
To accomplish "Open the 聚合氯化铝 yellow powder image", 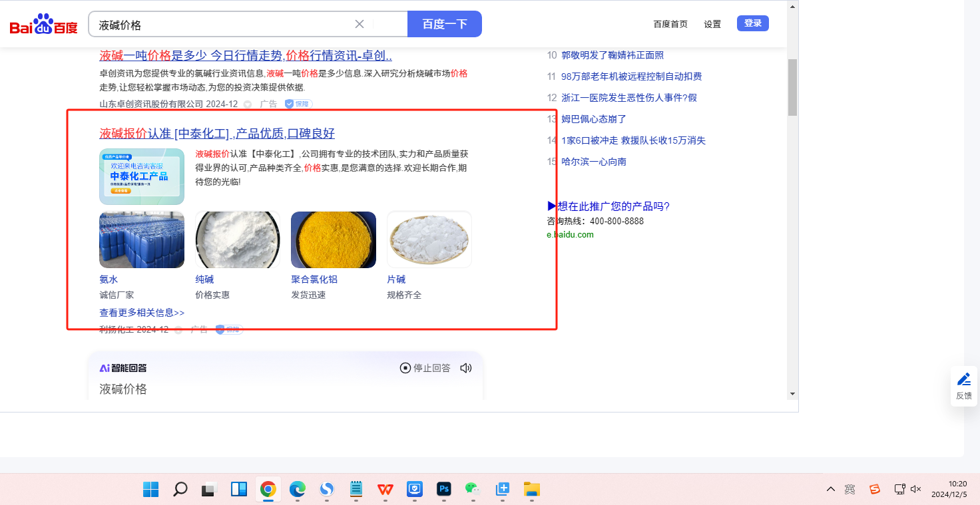I will 334,240.
